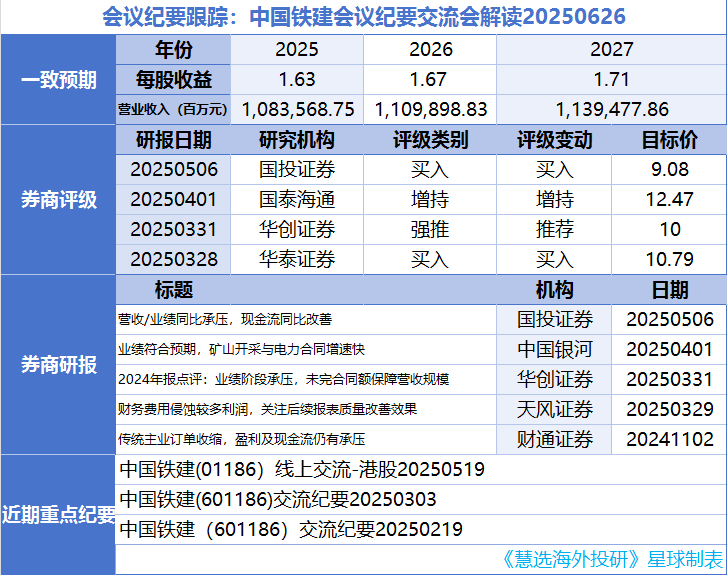Click EPS value 1.67
This screenshot has width=728, height=575.
click(x=430, y=79)
